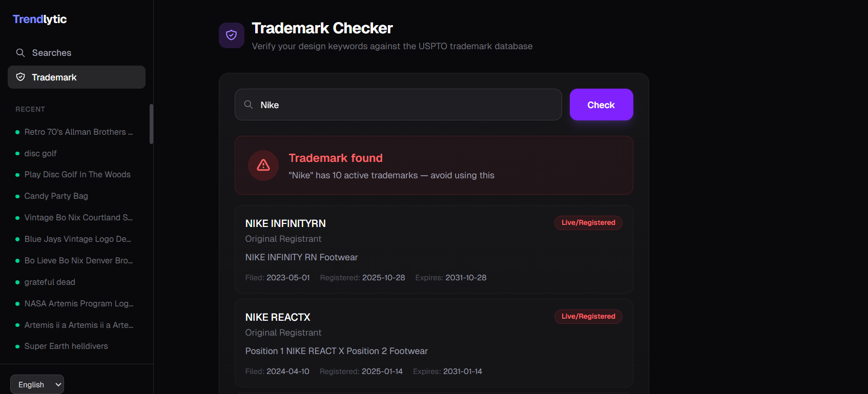
Task: Click the Trendlytic logo
Action: pos(39,19)
